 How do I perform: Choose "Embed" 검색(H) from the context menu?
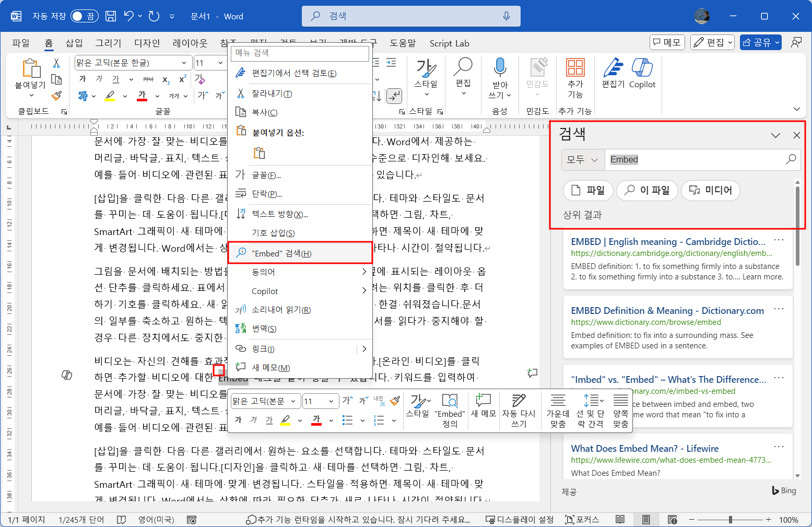pyautogui.click(x=300, y=253)
